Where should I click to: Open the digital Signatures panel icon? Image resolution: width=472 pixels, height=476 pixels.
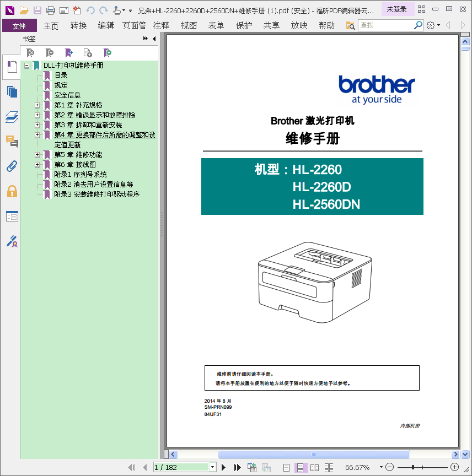pyautogui.click(x=12, y=241)
